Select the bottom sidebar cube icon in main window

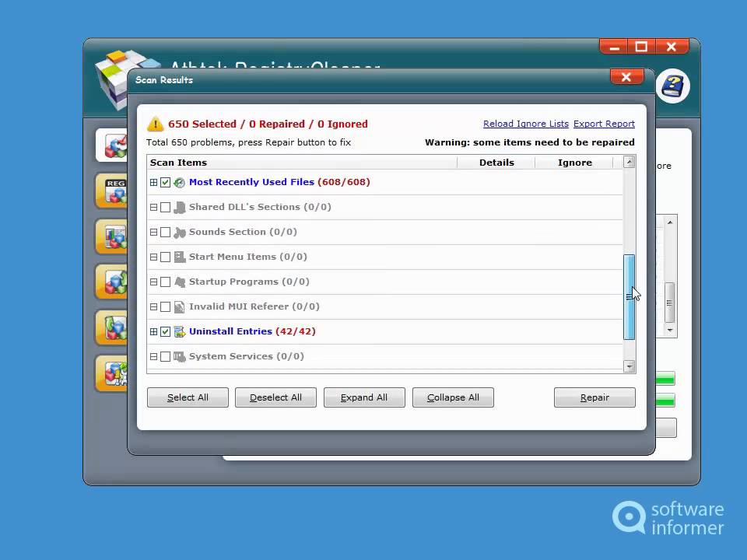pos(112,373)
